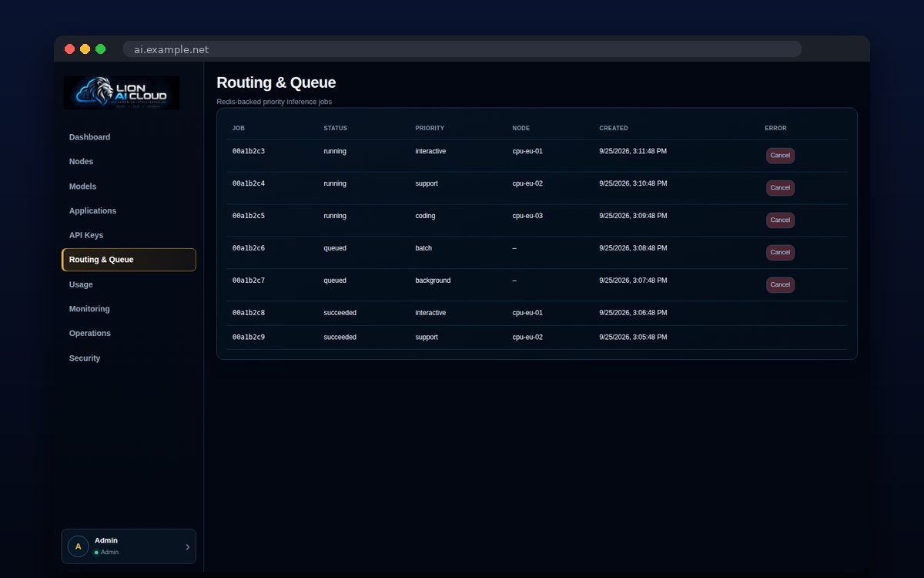924x578 pixels.
Task: Select job ID 00a1b2c5
Action: 249,216
